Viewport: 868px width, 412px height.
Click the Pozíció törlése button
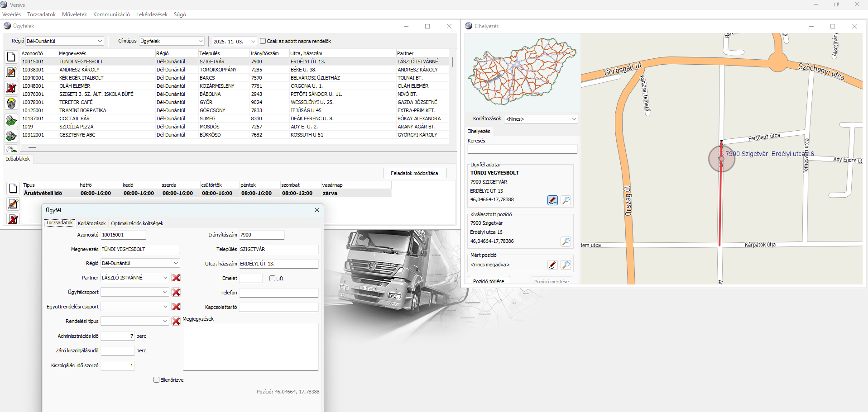coord(488,280)
